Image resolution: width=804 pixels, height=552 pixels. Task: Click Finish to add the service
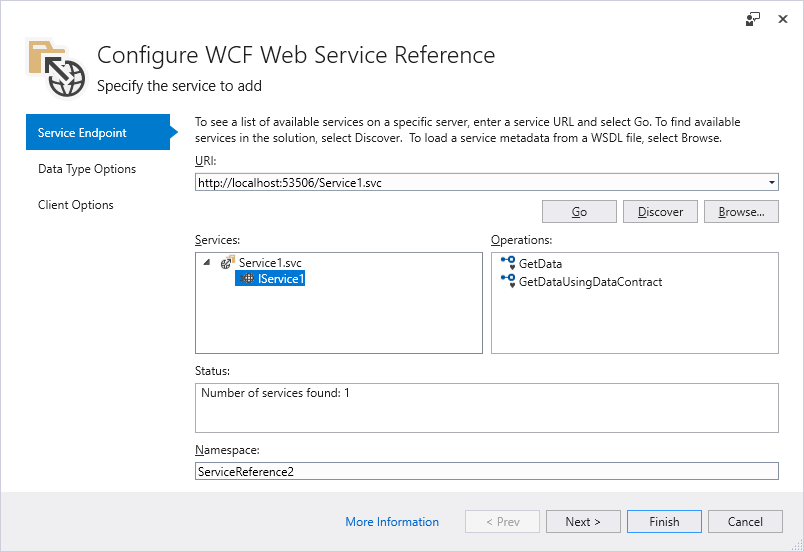pyautogui.click(x=664, y=522)
